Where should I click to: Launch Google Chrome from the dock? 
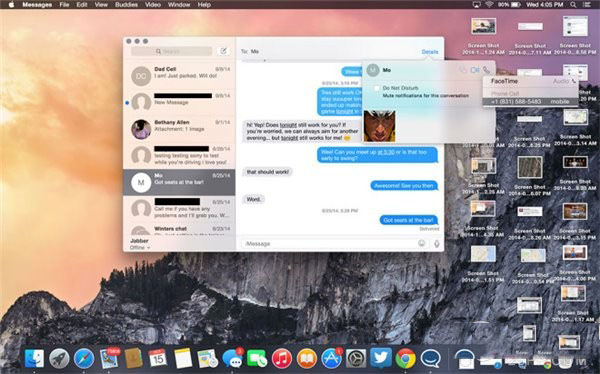click(406, 359)
